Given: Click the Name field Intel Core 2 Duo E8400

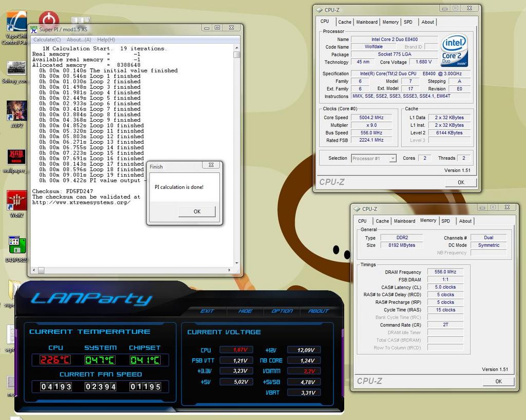Looking at the screenshot, I should 394,40.
